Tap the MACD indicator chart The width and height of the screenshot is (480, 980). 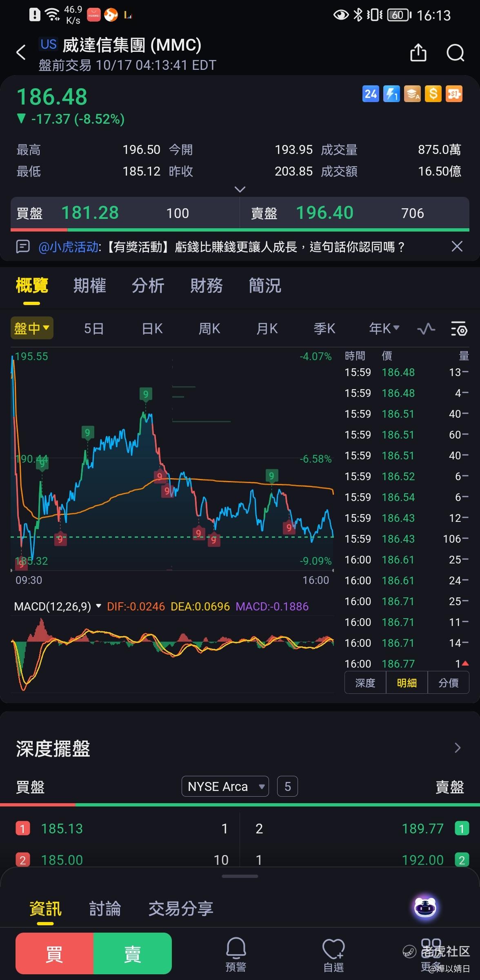point(172,653)
